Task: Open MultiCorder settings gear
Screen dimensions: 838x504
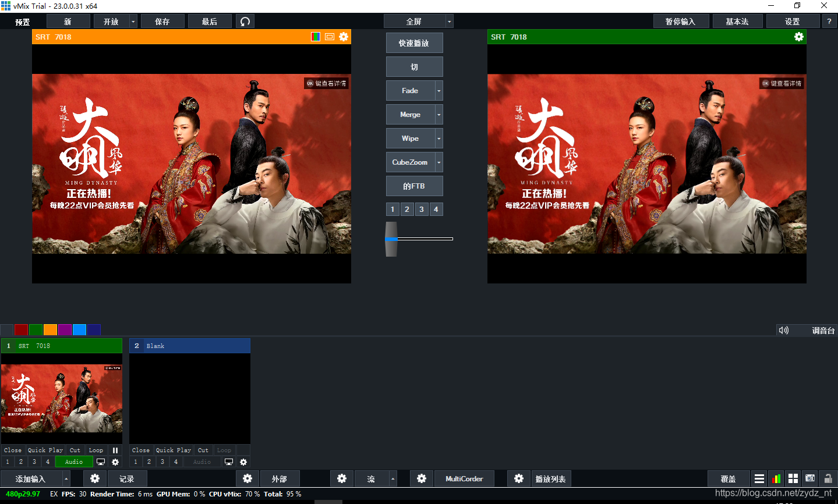Action: (x=422, y=478)
